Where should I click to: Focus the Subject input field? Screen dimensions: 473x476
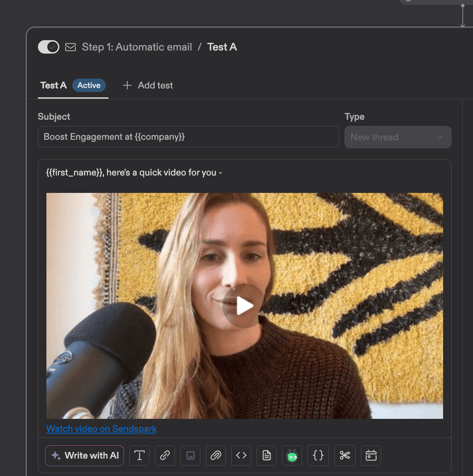188,137
